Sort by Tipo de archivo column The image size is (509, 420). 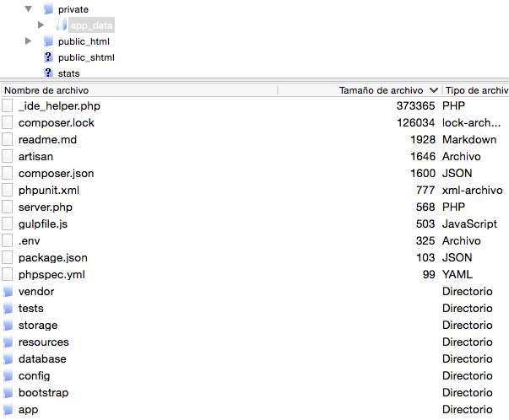tap(476, 90)
